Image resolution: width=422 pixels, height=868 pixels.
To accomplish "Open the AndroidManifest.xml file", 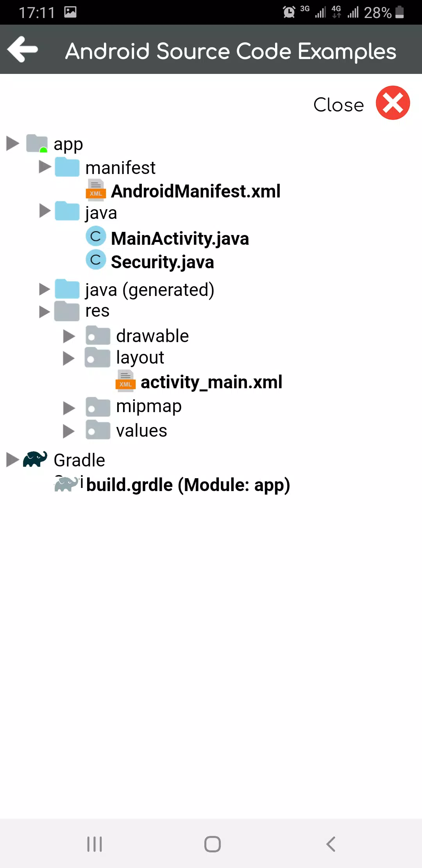I will 196,191.
